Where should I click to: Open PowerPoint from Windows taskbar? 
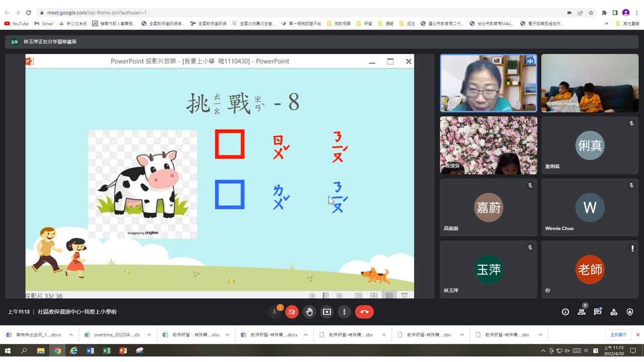(123, 351)
